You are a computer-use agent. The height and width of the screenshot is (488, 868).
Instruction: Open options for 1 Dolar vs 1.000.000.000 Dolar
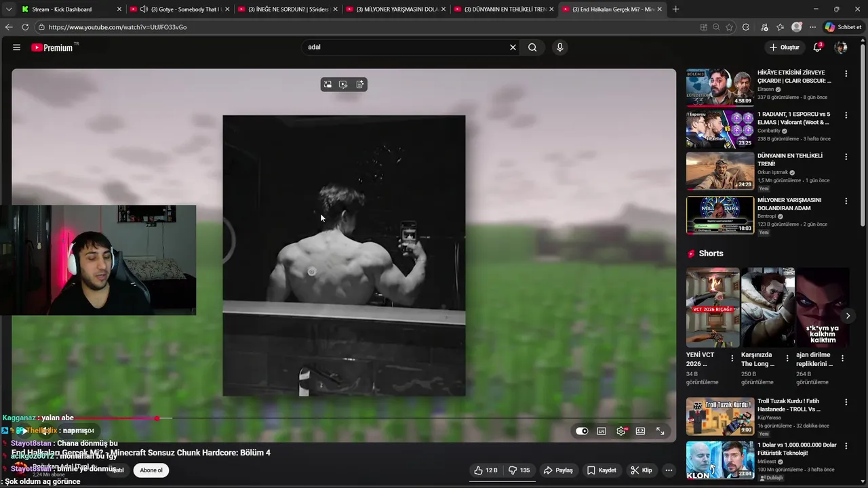pyautogui.click(x=846, y=446)
